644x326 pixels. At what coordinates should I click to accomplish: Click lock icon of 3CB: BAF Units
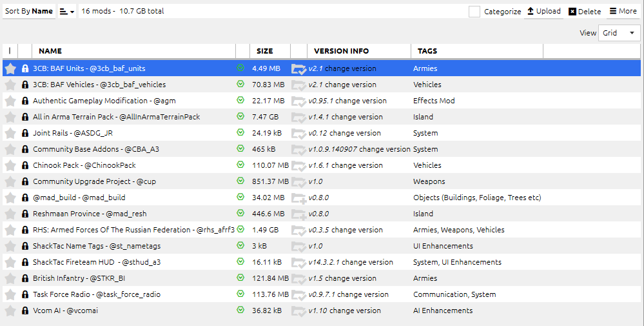25,68
